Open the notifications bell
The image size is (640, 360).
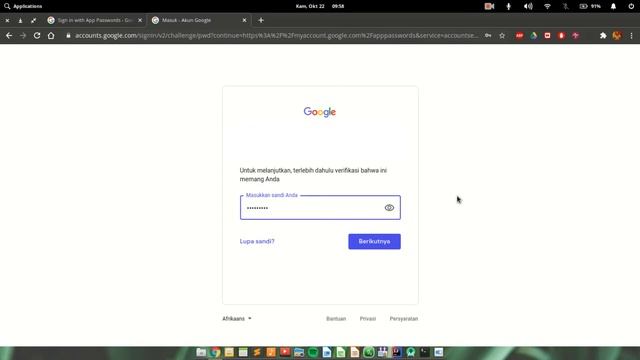613,6
